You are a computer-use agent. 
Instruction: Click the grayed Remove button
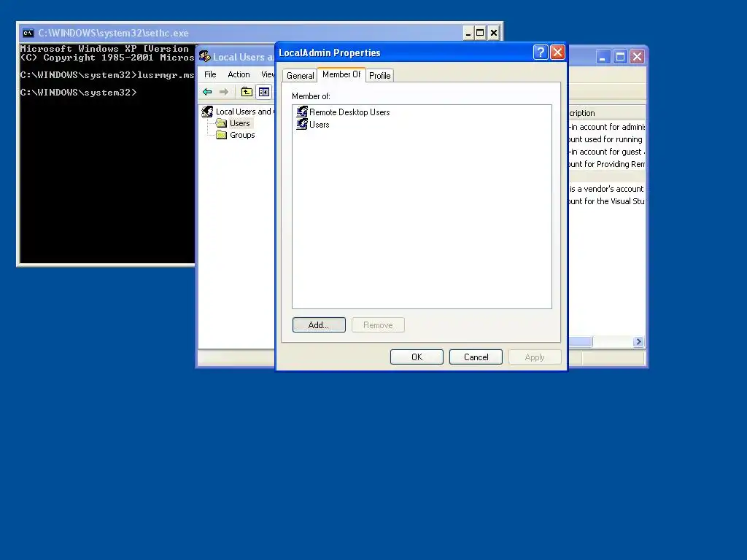pyautogui.click(x=378, y=324)
